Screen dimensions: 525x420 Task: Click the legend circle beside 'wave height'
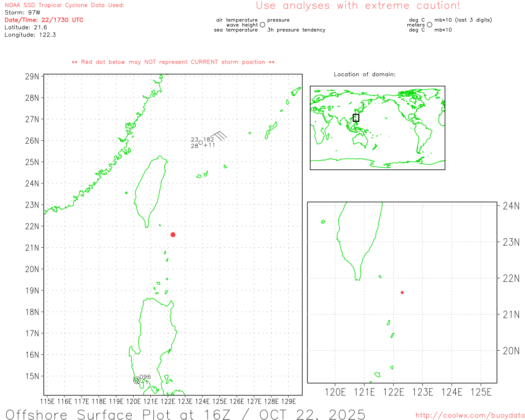pos(262,25)
